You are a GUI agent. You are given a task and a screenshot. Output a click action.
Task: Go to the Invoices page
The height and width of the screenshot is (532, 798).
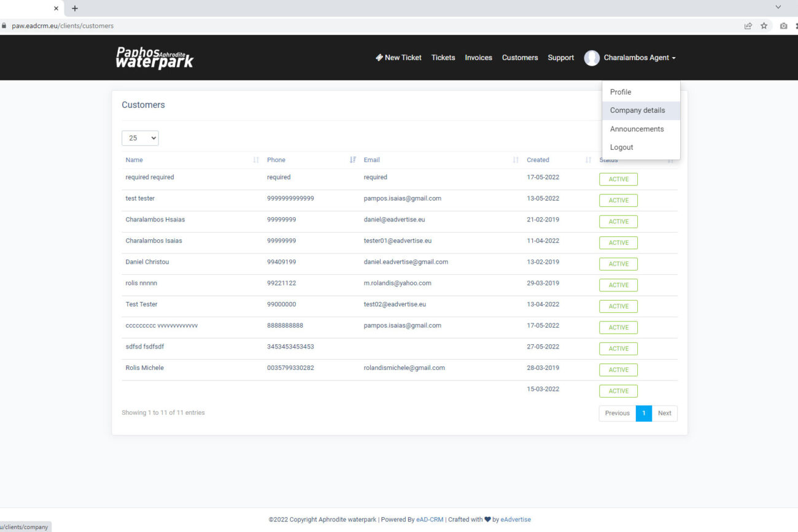coord(478,58)
